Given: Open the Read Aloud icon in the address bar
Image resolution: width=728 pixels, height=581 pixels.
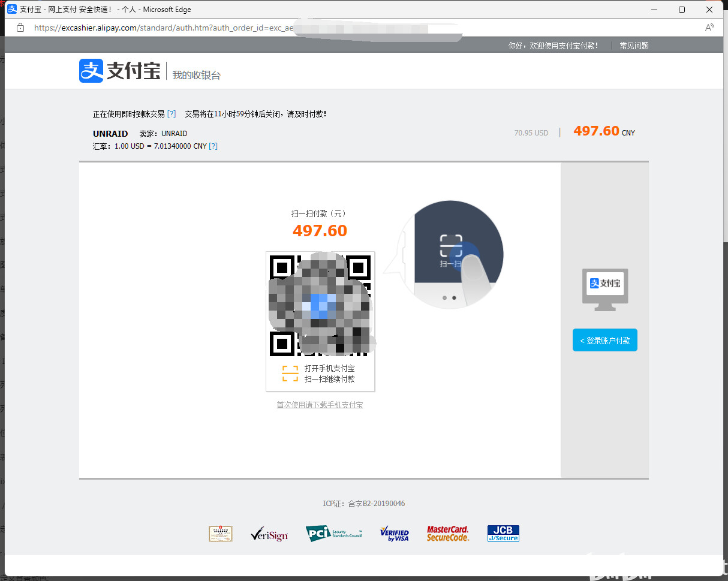Looking at the screenshot, I should coord(709,28).
